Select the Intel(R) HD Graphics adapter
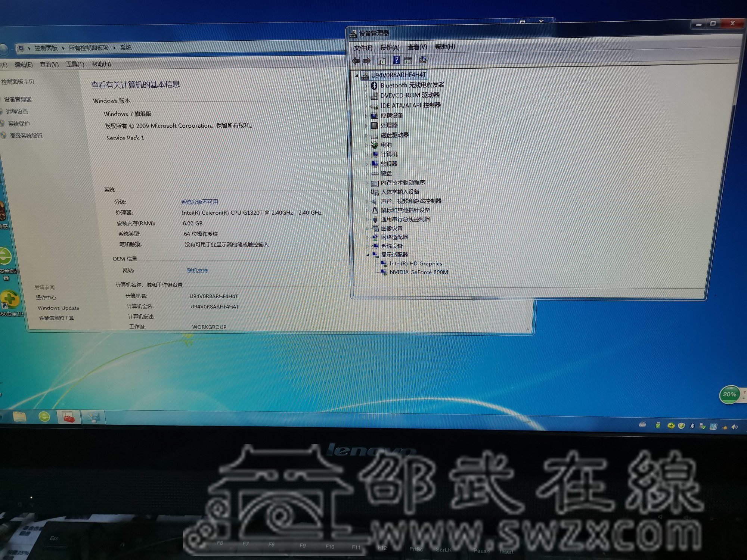Screen dimensions: 747x560 pos(415,264)
